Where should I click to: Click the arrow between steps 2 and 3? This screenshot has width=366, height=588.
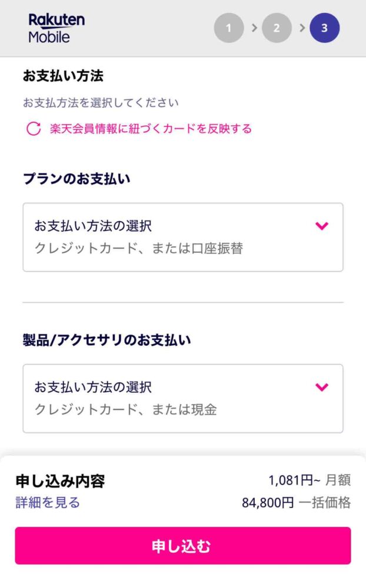[x=302, y=28]
